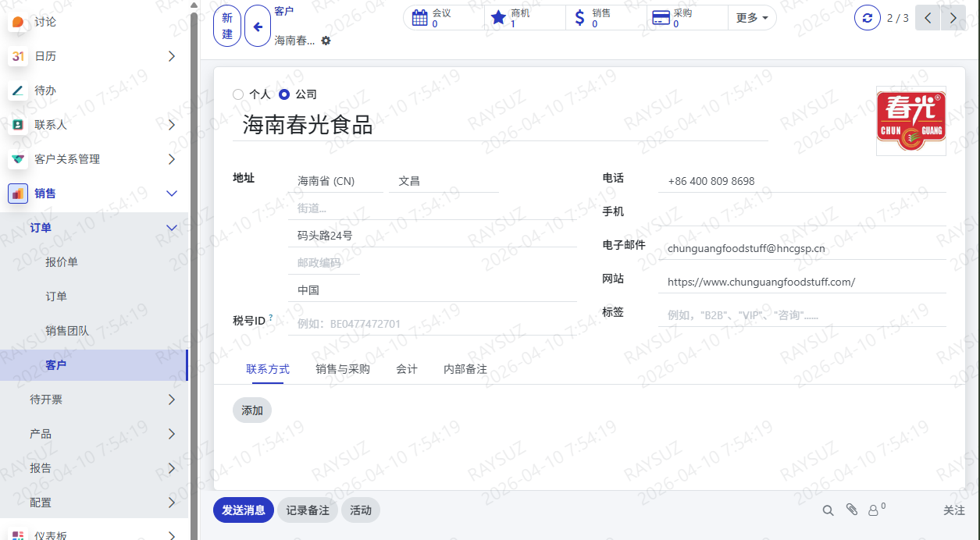Screen dimensions: 980x540
Task: Click the 发送消息 button
Action: click(244, 510)
